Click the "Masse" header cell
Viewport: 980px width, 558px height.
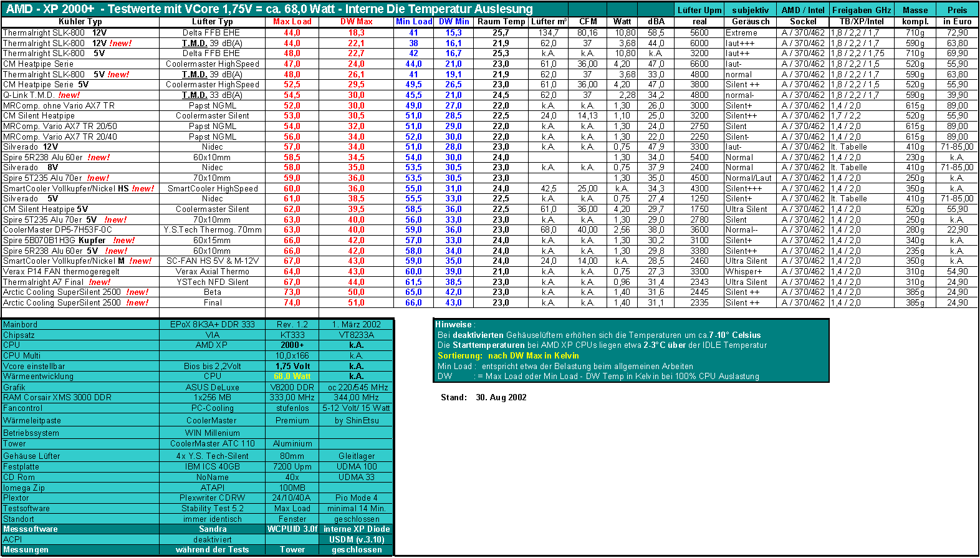tap(915, 10)
